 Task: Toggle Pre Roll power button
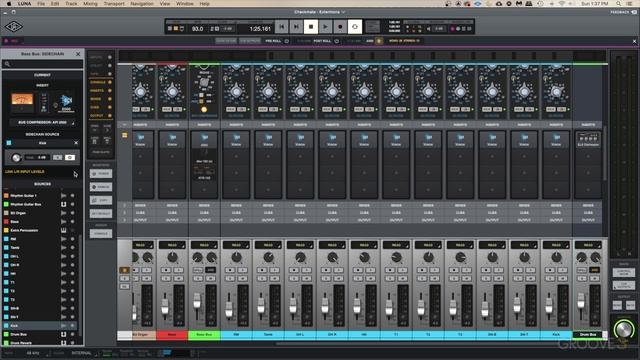click(287, 41)
